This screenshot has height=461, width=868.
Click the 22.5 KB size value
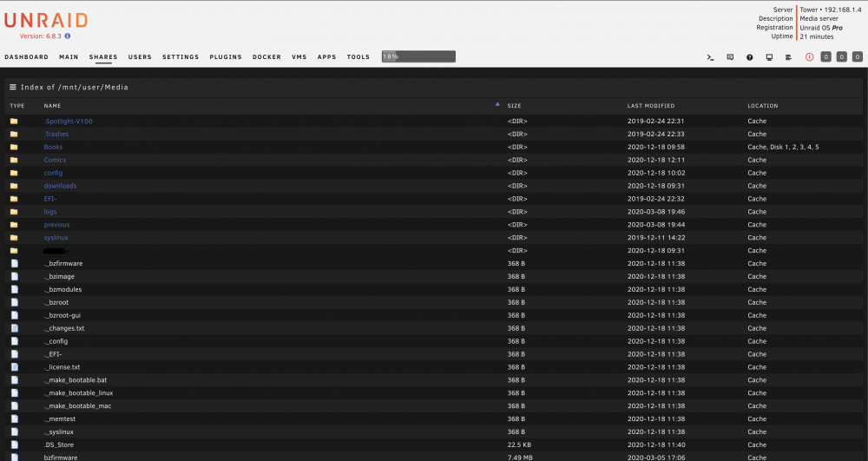(x=519, y=445)
